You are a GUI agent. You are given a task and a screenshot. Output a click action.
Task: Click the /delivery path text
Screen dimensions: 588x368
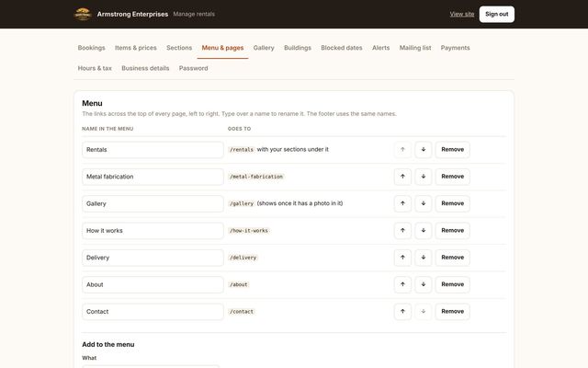point(243,258)
